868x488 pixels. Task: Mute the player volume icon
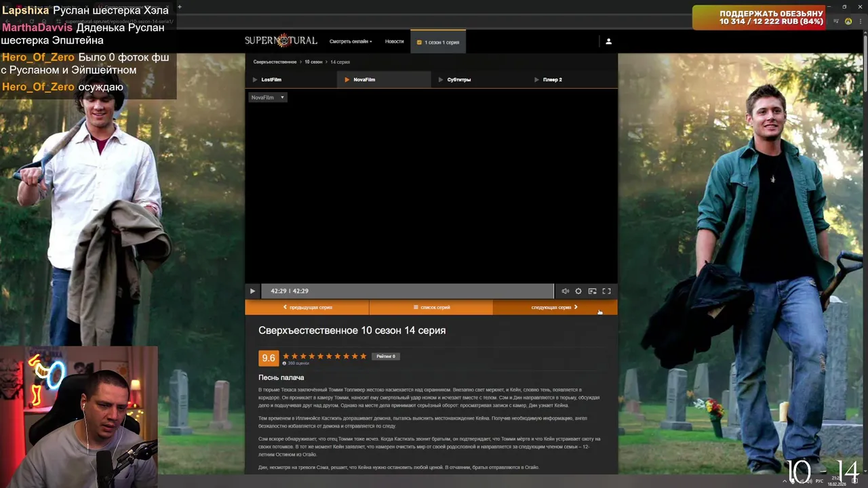coord(565,291)
